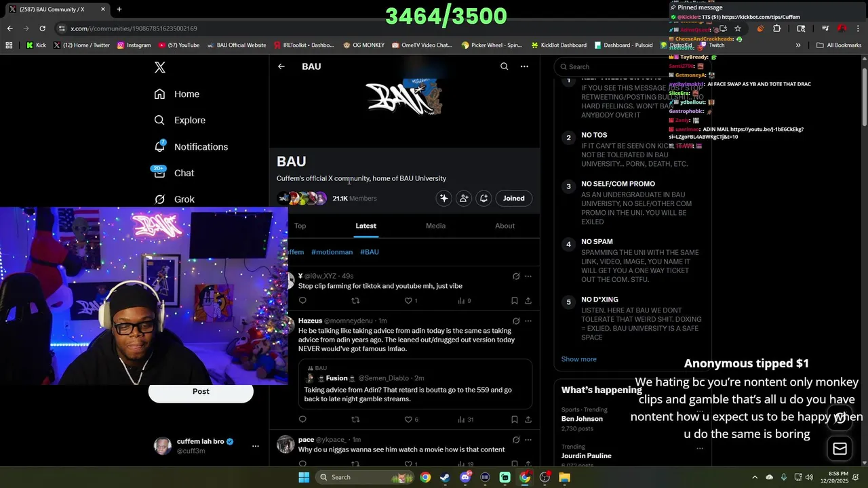Repost the @i0w_XYZ clip farming post
The width and height of the screenshot is (868, 488).
point(355,301)
